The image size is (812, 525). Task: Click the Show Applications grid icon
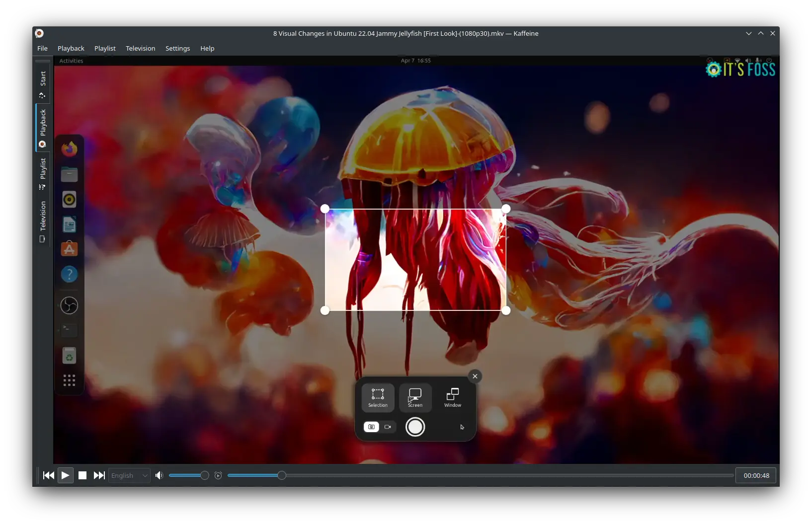[69, 380]
